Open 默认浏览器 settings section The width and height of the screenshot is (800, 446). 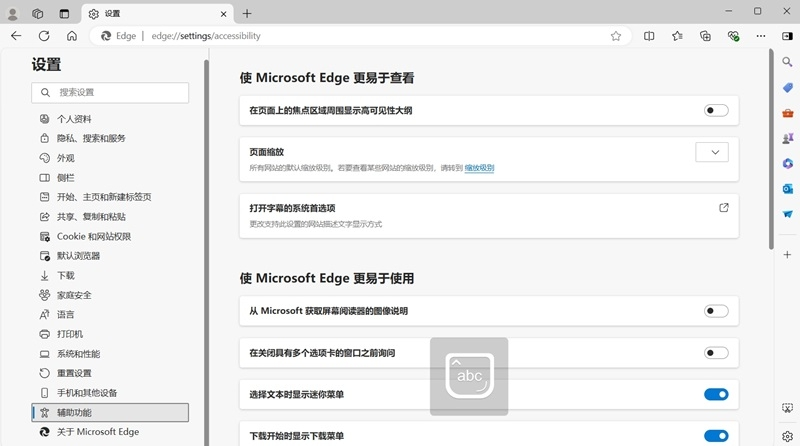[110, 256]
